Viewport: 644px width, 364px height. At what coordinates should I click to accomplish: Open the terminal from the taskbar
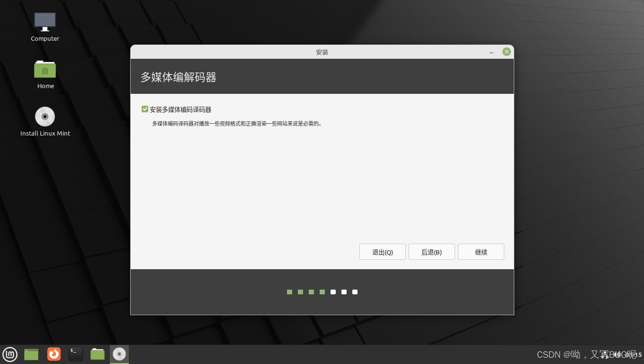76,354
